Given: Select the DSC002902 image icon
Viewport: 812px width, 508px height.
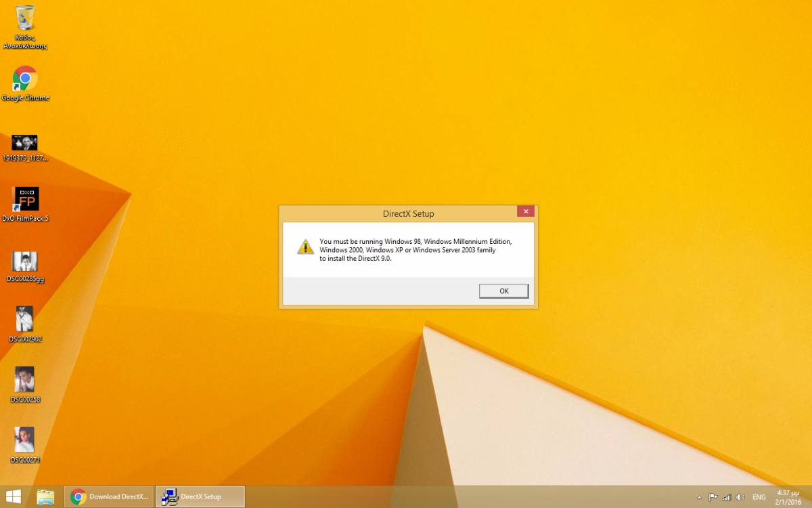Looking at the screenshot, I should (25, 324).
